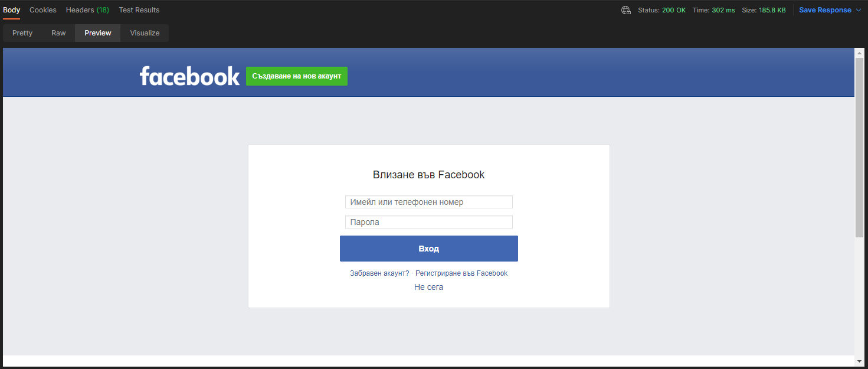Click the Save Response button

point(825,10)
